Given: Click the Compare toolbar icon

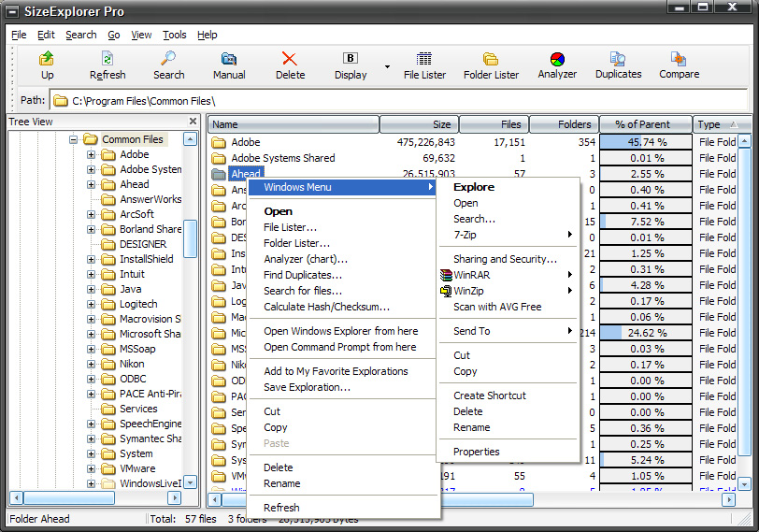Looking at the screenshot, I should tap(679, 65).
